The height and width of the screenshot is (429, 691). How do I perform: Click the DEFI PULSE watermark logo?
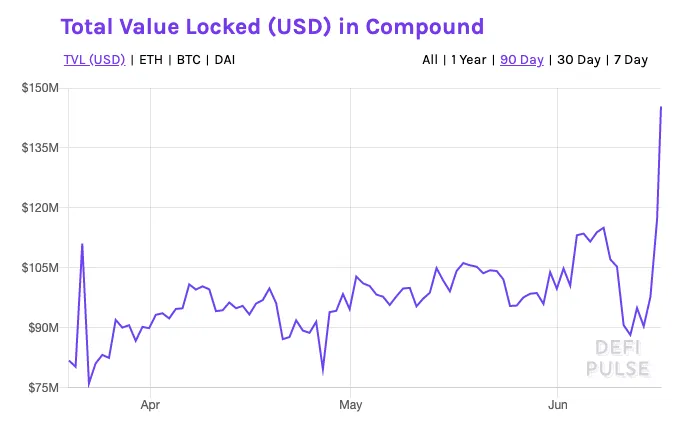[x=617, y=358]
